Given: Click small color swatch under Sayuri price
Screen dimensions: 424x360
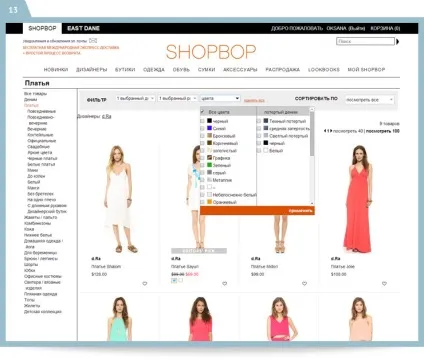Looking at the screenshot, I should 174,281.
